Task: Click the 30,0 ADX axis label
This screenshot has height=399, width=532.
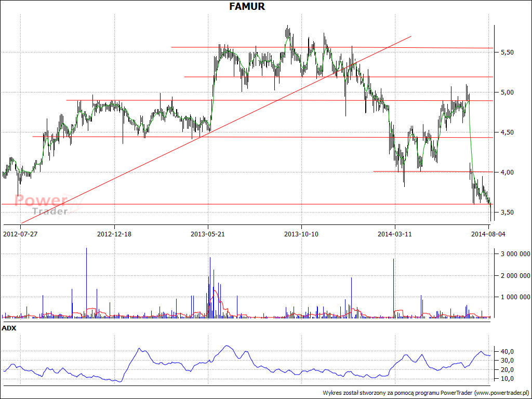Action: pyautogui.click(x=508, y=361)
